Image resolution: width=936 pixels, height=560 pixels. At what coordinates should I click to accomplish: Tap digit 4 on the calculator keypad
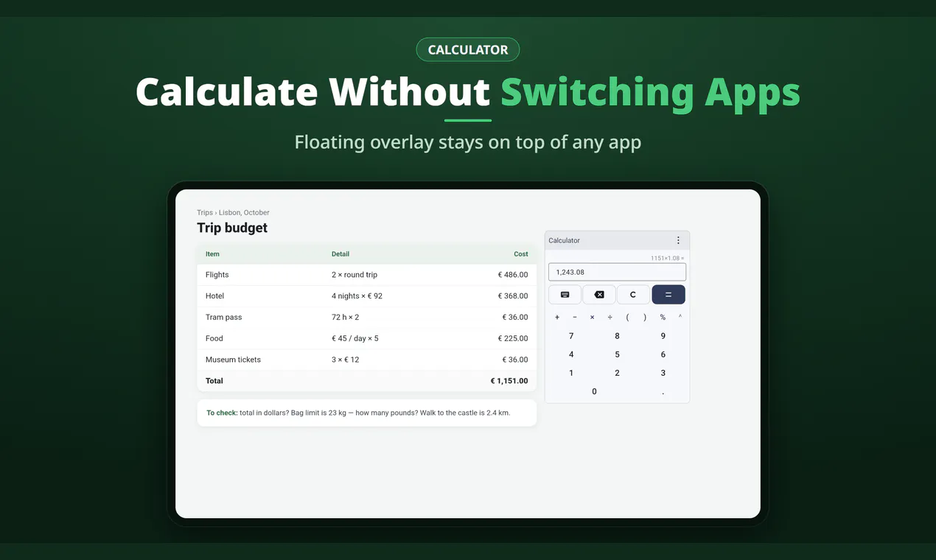[x=571, y=354]
